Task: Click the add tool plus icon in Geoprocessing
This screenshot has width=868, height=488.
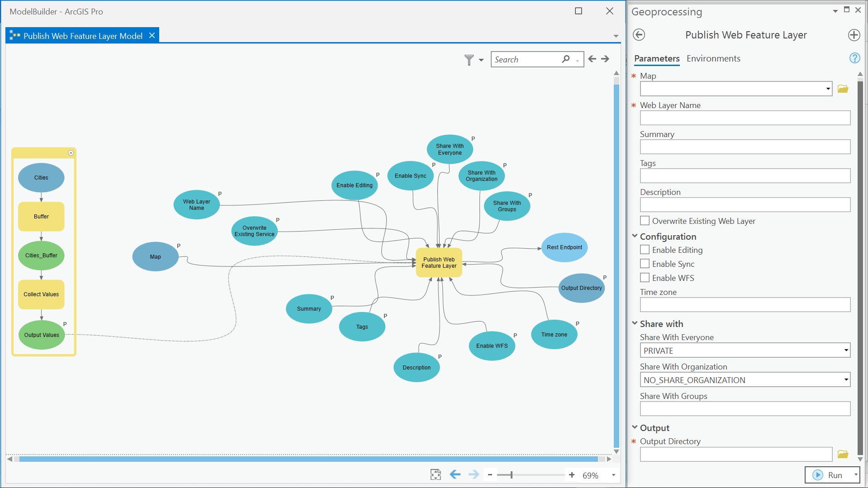Action: pyautogui.click(x=854, y=35)
